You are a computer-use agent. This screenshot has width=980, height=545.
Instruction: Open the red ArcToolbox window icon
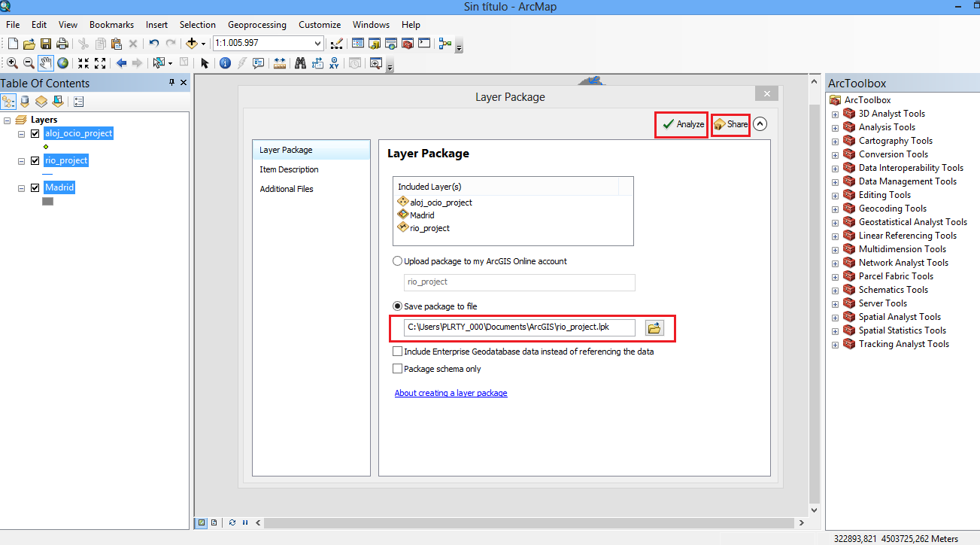click(408, 44)
